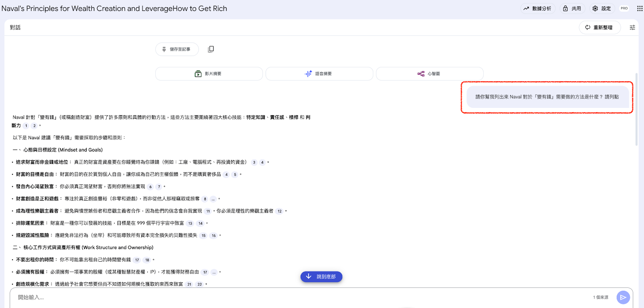Click the copy response icon
This screenshot has height=308, width=644.
(x=211, y=49)
